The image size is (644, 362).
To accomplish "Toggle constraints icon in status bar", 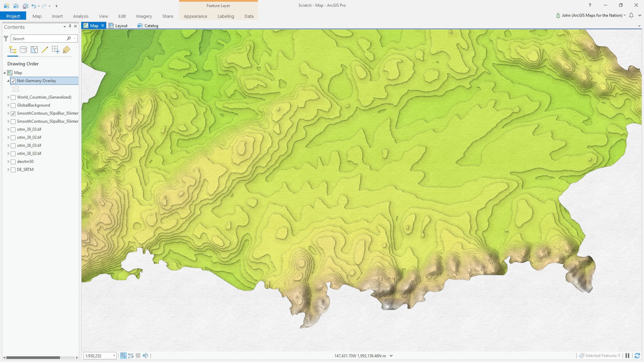I will (130, 356).
